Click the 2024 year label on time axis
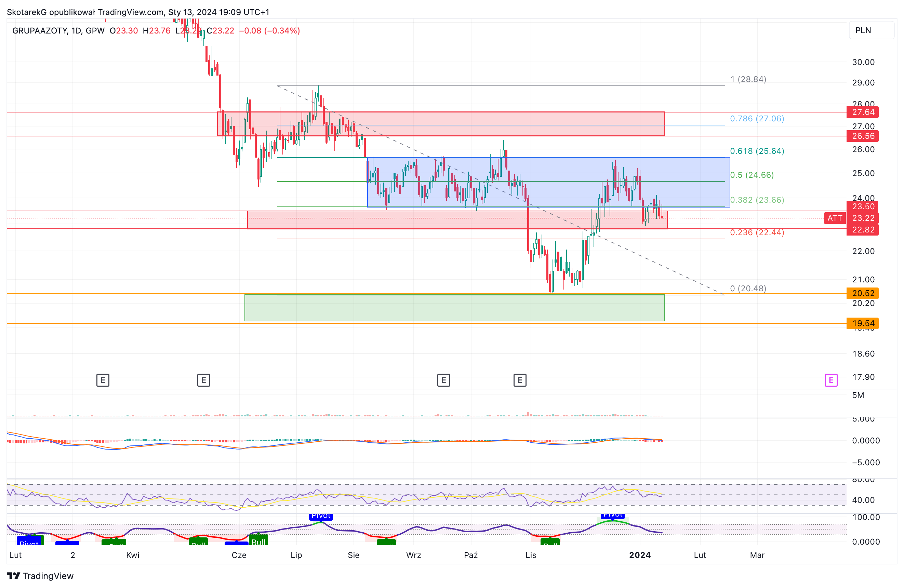This screenshot has width=904, height=588. (640, 555)
